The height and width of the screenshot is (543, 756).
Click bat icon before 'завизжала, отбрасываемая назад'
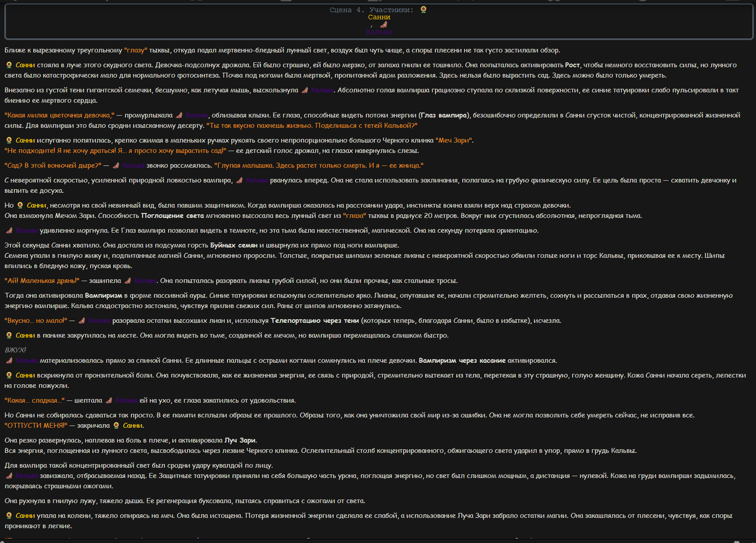point(9,476)
